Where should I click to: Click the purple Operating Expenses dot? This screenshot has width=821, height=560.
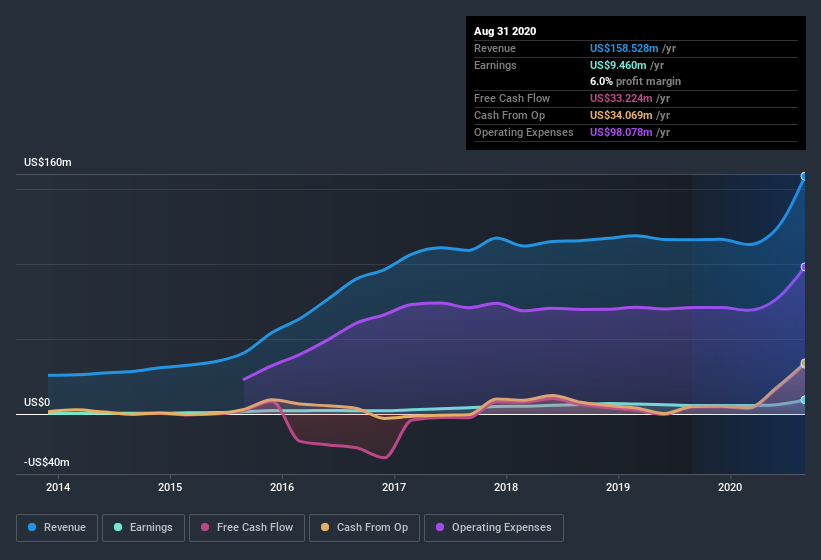(441, 527)
